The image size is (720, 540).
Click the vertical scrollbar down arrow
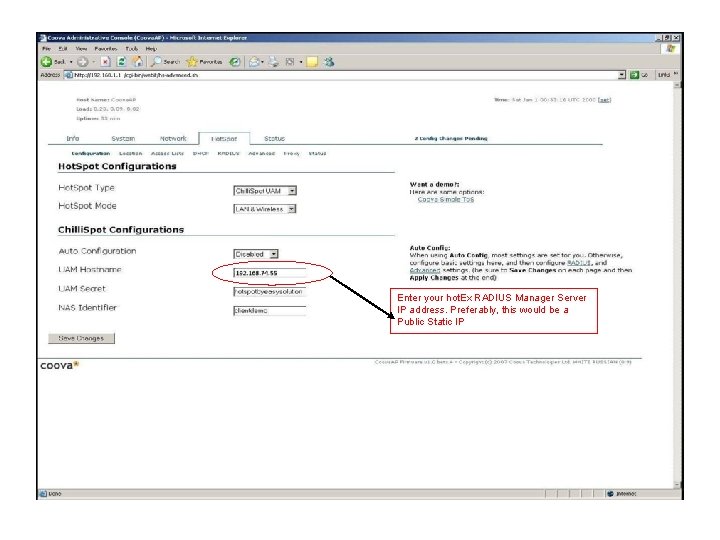click(677, 484)
